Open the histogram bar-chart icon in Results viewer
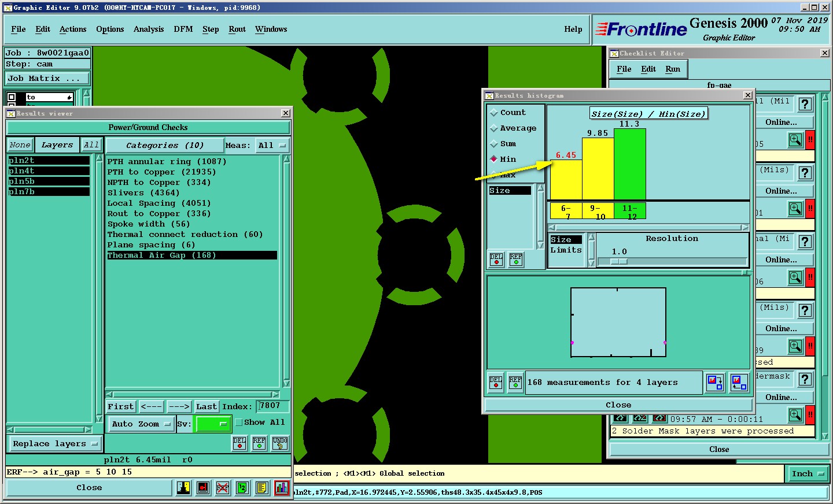 (282, 488)
